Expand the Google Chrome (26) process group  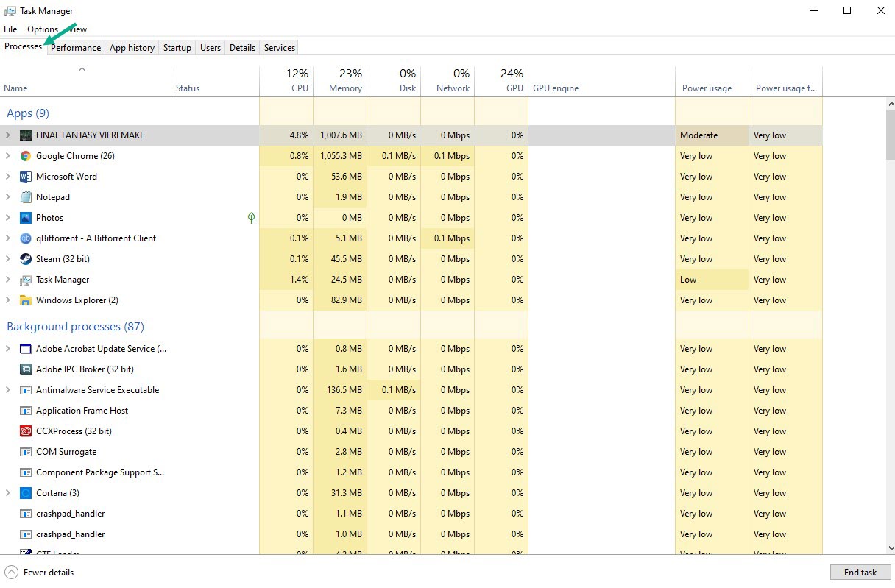(x=8, y=156)
